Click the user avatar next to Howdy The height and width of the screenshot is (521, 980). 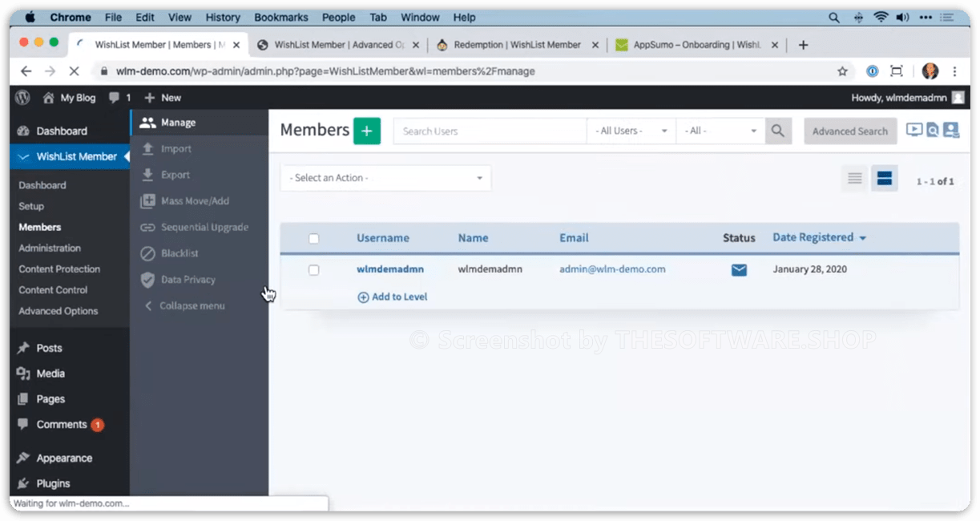pos(958,98)
